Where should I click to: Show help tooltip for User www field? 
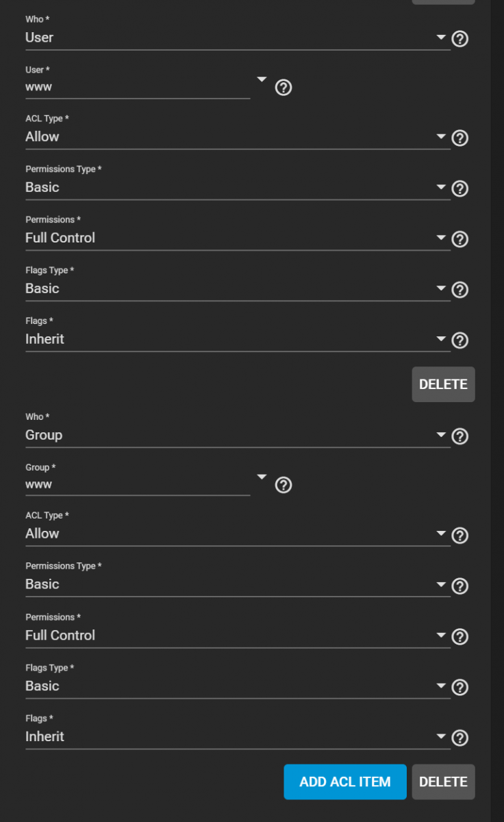coord(283,88)
